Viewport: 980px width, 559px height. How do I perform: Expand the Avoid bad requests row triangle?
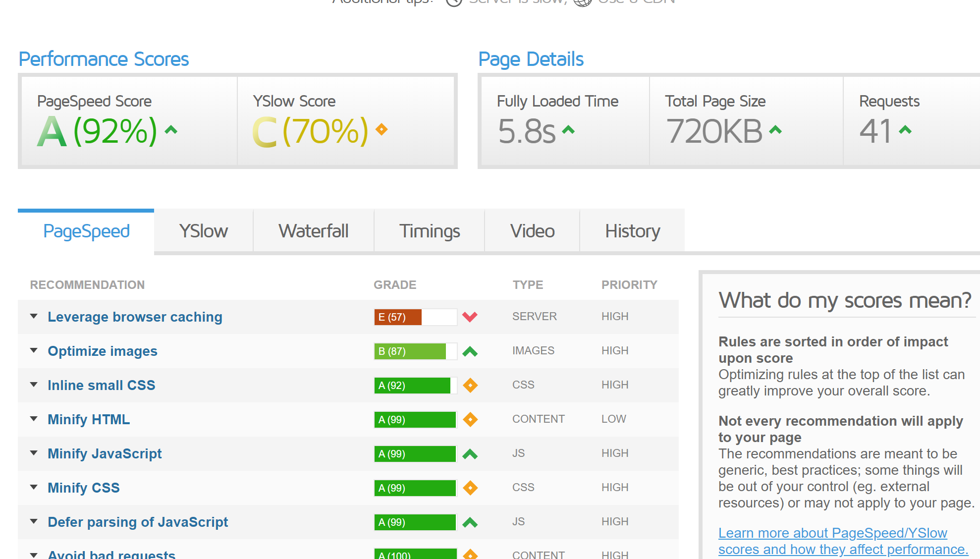tap(34, 555)
